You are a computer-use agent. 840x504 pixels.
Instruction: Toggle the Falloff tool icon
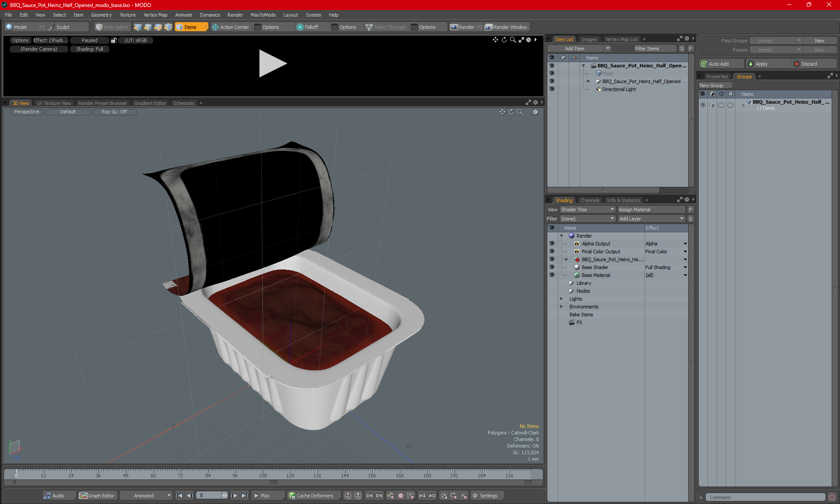300,27
